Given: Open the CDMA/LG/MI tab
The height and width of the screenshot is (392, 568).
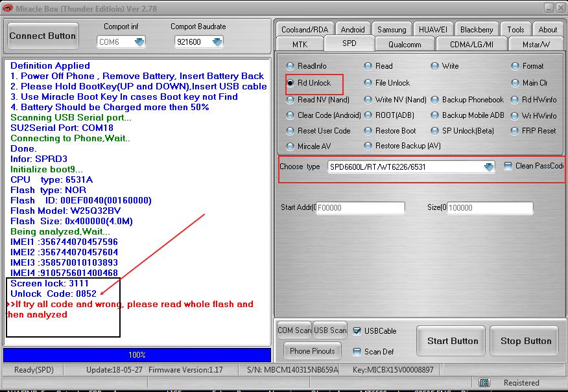Looking at the screenshot, I should tap(471, 44).
